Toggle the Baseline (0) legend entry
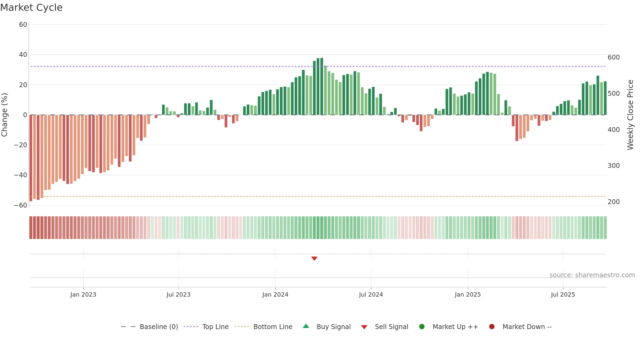 point(149,327)
